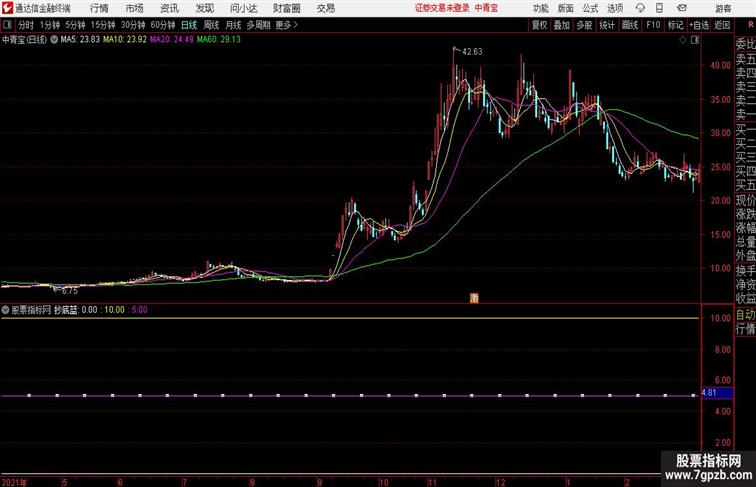Click the 行情 tab below 自动

(745, 329)
